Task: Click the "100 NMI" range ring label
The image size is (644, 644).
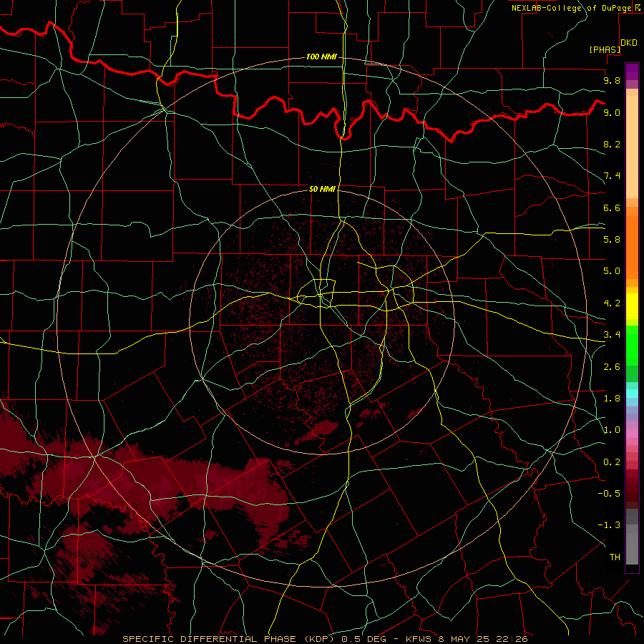Action: (321, 57)
